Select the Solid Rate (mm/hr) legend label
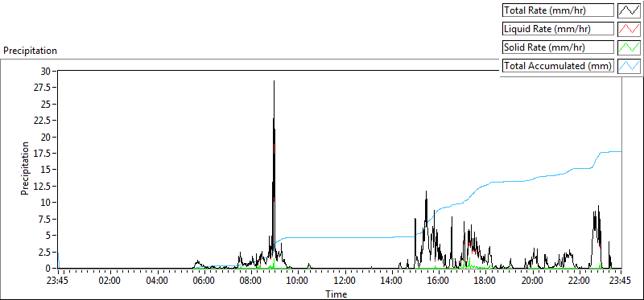 (558, 47)
